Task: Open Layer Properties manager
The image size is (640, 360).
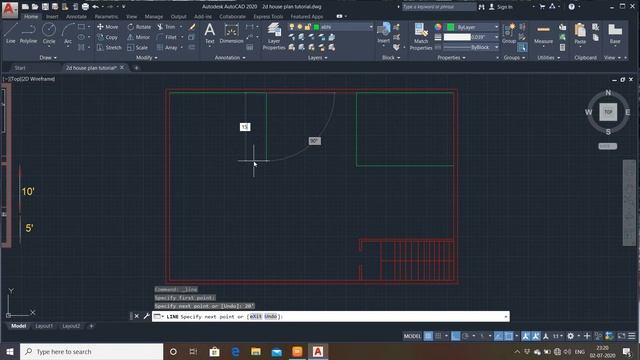Action: [274, 37]
